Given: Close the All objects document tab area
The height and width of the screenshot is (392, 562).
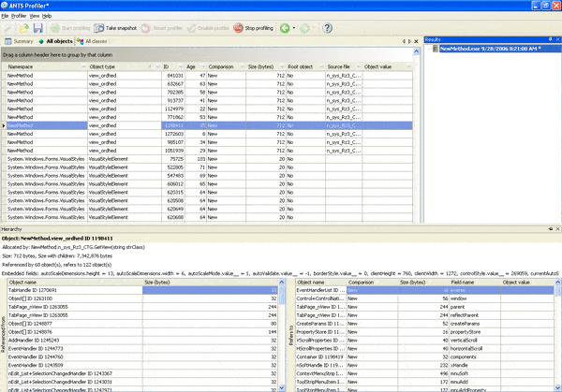Looking at the screenshot, I should pos(416,41).
